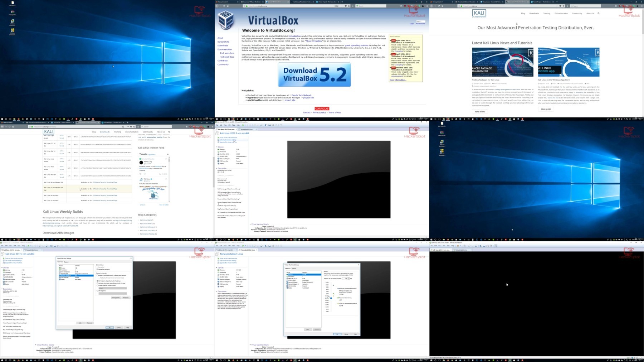Image resolution: width=644 pixels, height=362 pixels.
Task: Confirm the Memory settings dialog with OK
Action: coord(337,334)
